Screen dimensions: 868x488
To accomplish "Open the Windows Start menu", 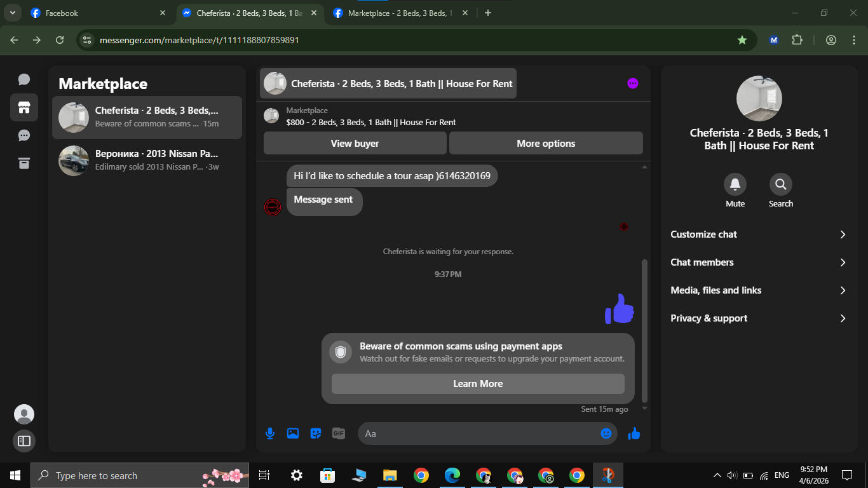I will tap(15, 475).
